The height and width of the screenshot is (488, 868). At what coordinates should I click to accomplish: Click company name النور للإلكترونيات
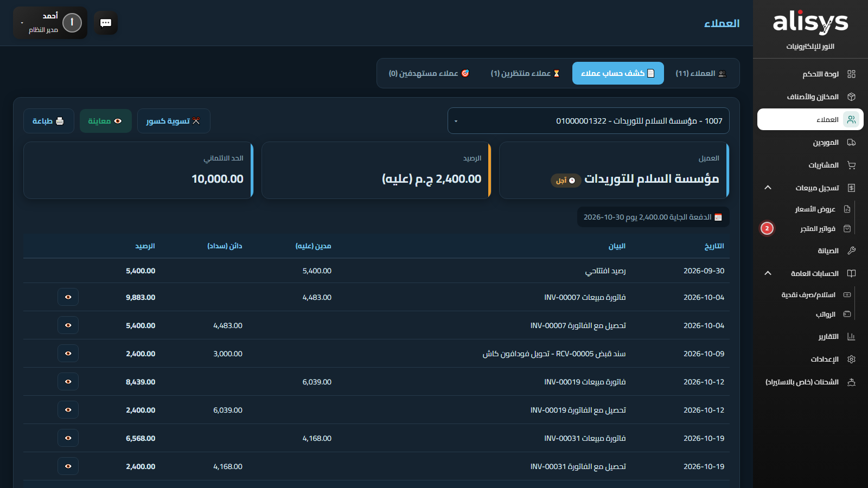click(x=810, y=47)
